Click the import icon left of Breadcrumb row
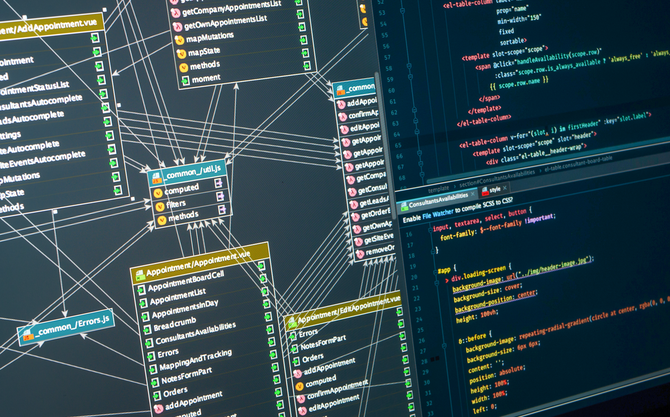 click(x=147, y=330)
